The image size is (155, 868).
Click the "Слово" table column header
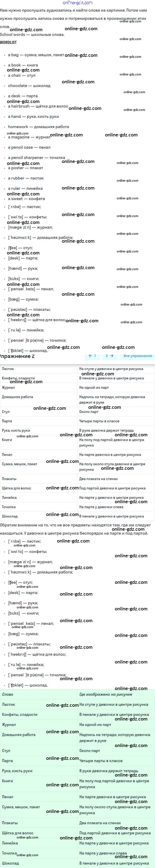[x=8, y=694]
